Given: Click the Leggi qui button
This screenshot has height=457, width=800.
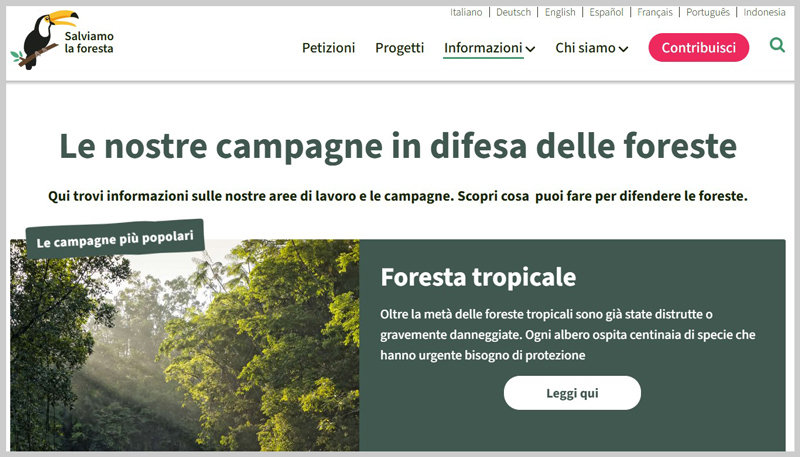Looking at the screenshot, I should tap(572, 393).
